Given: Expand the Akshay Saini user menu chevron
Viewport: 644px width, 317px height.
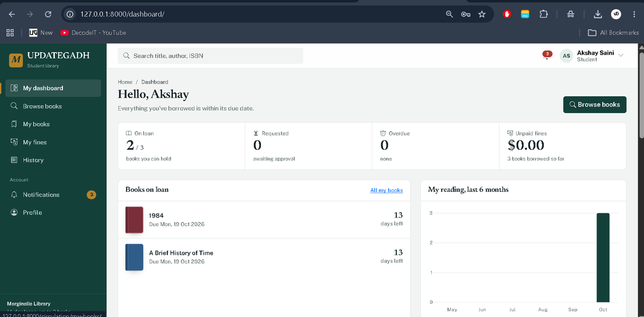Looking at the screenshot, I should pos(621,55).
